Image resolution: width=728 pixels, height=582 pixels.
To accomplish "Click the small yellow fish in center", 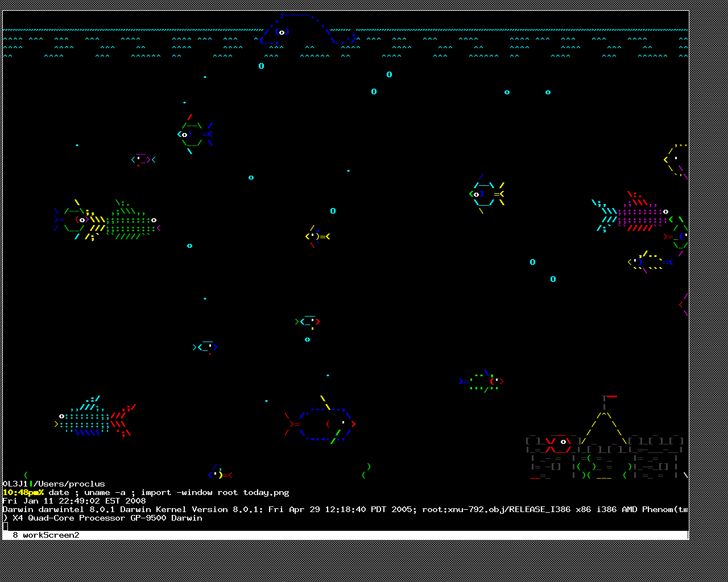I will pos(317,236).
